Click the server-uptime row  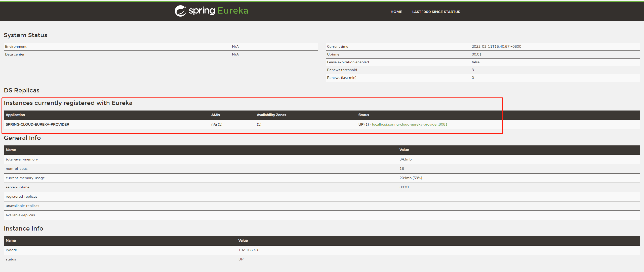tap(322, 187)
